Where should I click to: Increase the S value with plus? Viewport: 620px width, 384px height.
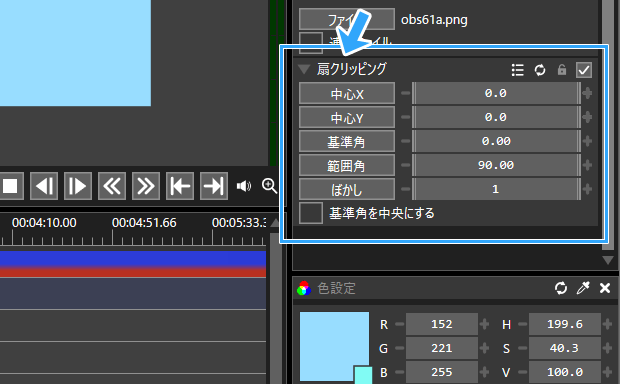(607, 348)
